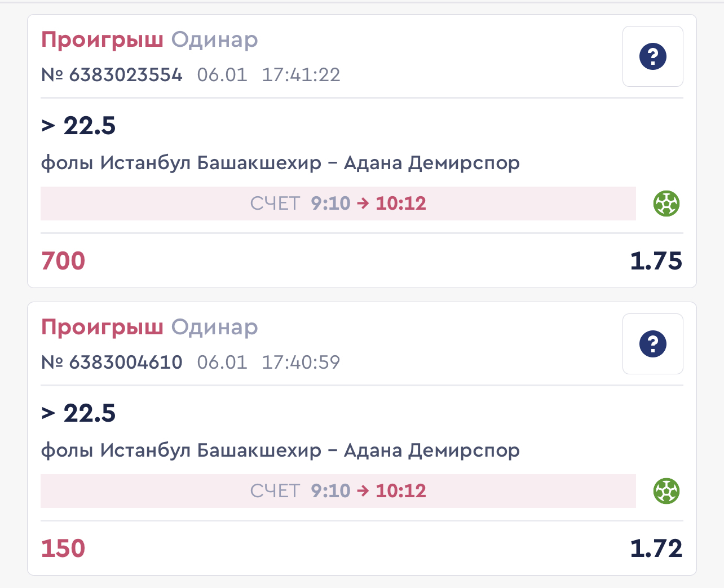724x588 pixels.
Task: Open help for bet 6383023554
Action: click(x=653, y=56)
